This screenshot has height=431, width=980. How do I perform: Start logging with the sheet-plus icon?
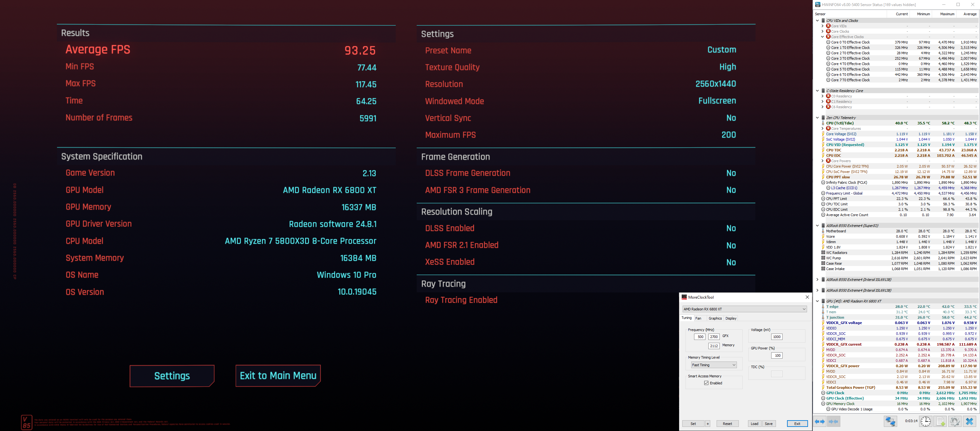tap(940, 421)
